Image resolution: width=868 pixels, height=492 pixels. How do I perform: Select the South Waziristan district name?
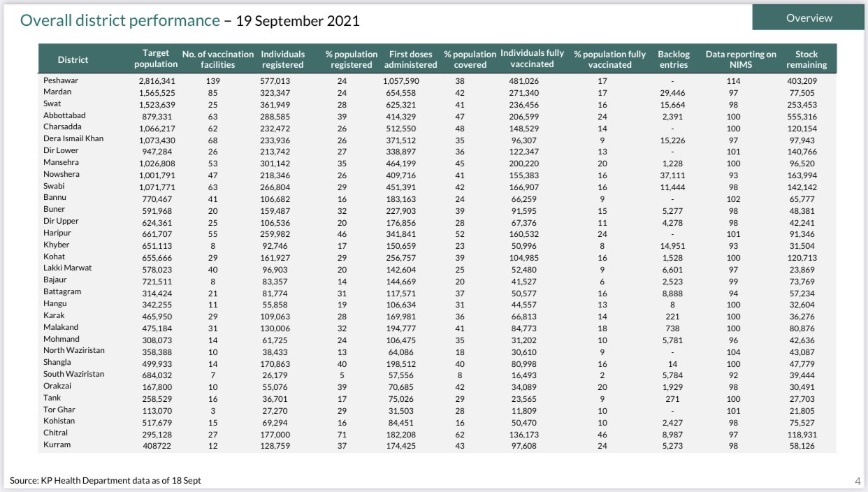tap(73, 374)
